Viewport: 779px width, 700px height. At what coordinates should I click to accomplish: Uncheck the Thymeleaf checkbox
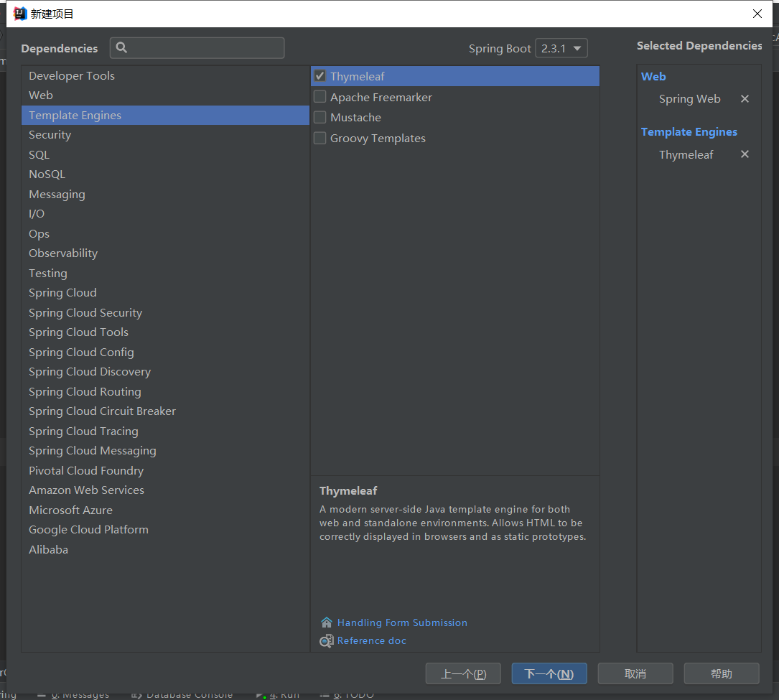point(320,76)
